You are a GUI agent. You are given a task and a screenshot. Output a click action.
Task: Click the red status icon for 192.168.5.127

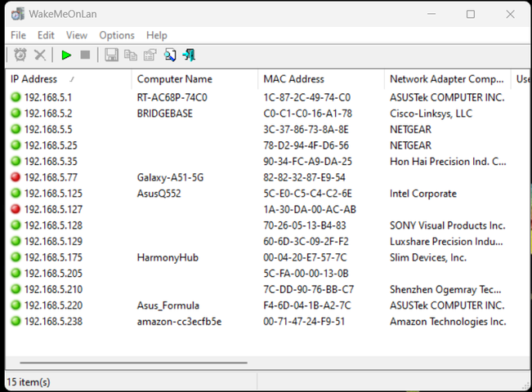[x=16, y=209]
